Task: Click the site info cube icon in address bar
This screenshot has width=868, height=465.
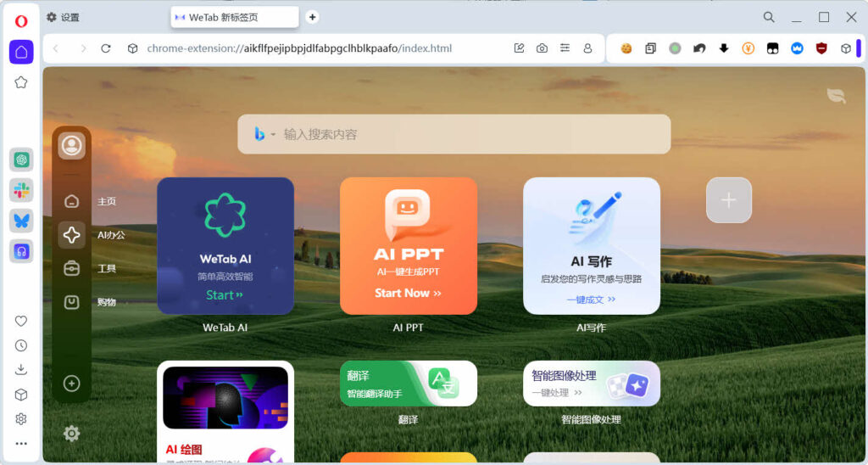Action: pos(133,48)
